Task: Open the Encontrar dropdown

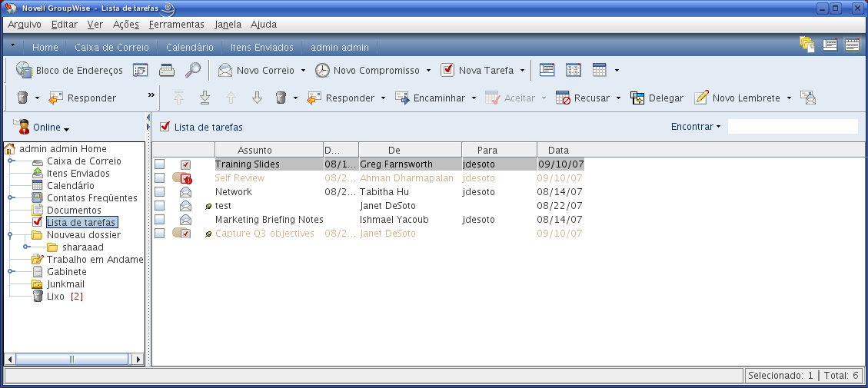Action: (x=696, y=127)
